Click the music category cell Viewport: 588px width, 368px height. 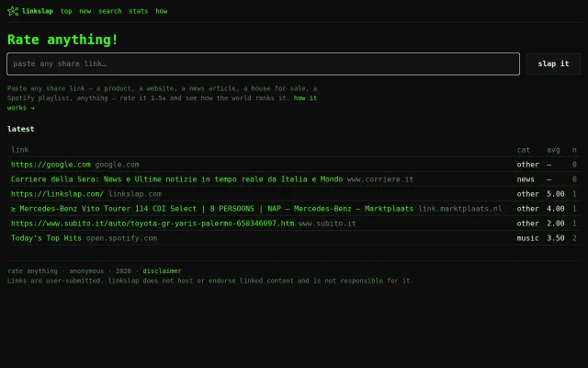tap(527, 238)
